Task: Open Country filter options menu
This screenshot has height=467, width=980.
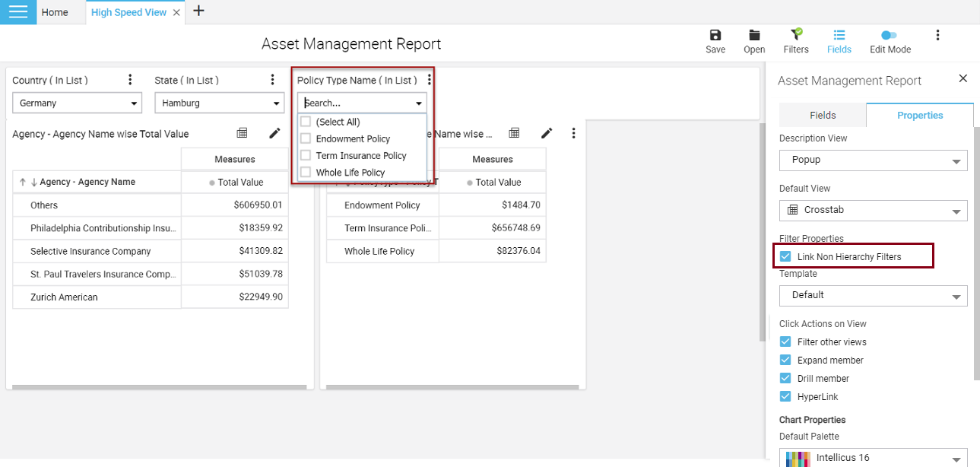Action: [130, 80]
